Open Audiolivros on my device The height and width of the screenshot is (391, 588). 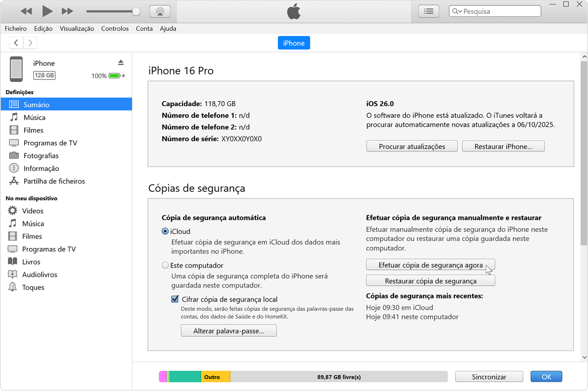(40, 274)
